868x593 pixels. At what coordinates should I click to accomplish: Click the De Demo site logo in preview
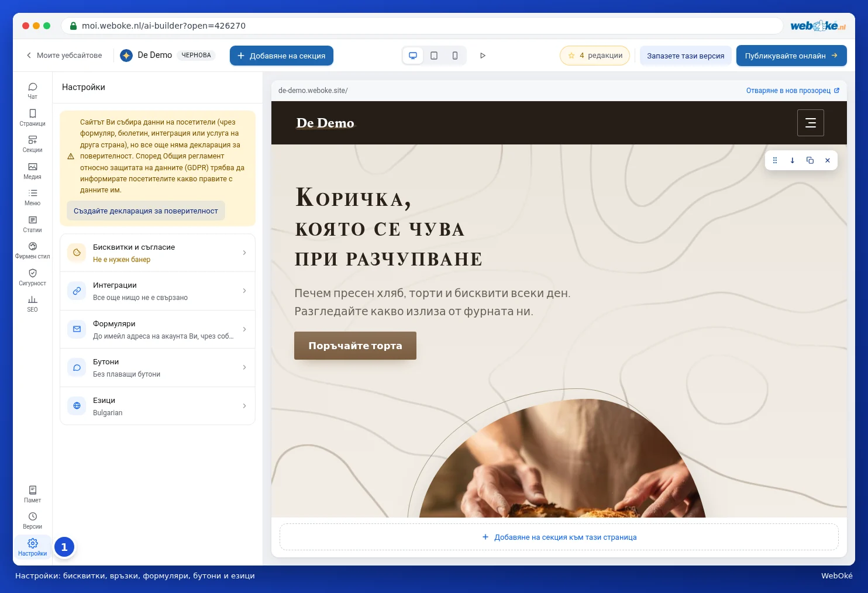pos(325,123)
